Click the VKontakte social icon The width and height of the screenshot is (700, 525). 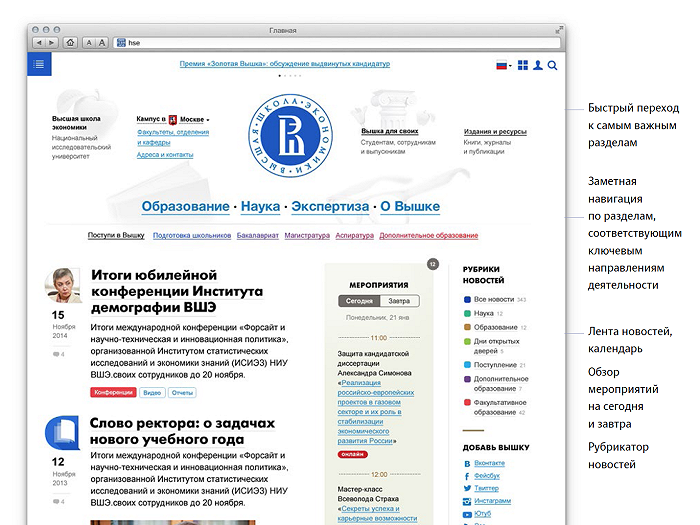click(467, 464)
